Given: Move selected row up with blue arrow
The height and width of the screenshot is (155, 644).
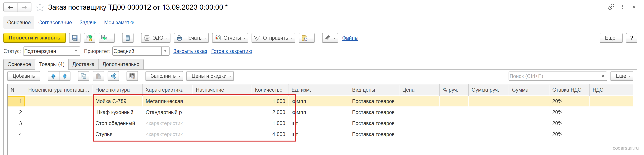Looking at the screenshot, I should 53,76.
